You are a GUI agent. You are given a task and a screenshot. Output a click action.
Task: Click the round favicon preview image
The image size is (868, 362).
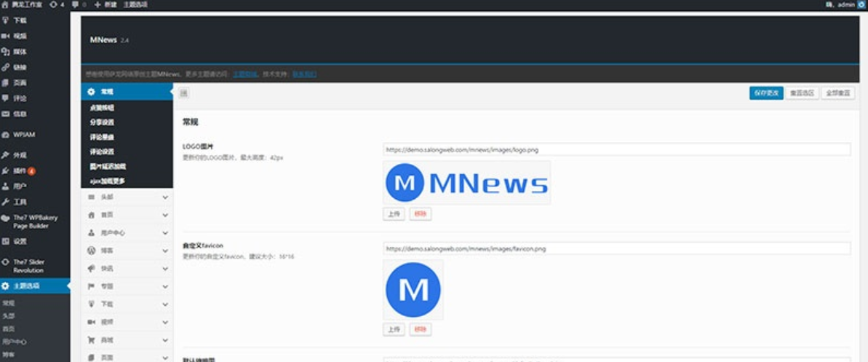click(x=413, y=290)
